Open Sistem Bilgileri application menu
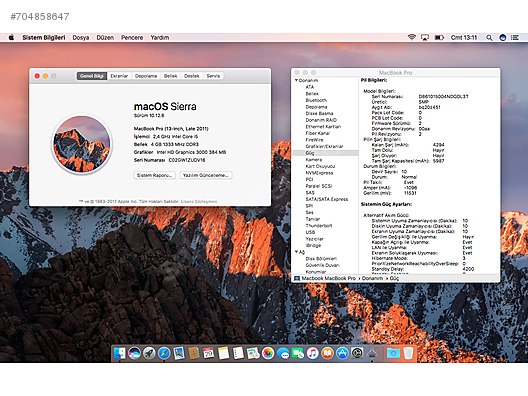Image resolution: width=528 pixels, height=396 pixels. pos(44,37)
